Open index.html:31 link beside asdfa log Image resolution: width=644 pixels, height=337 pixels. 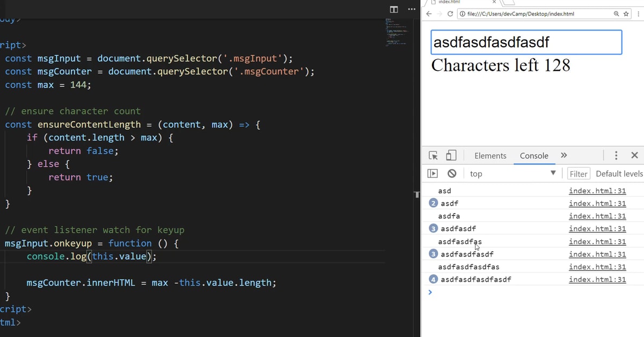pos(597,216)
